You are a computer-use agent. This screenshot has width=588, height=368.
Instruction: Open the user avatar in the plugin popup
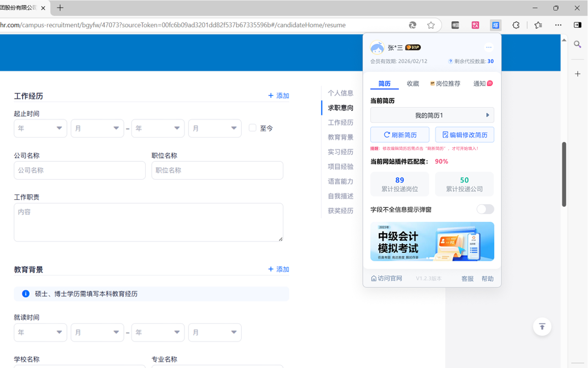pos(377,47)
